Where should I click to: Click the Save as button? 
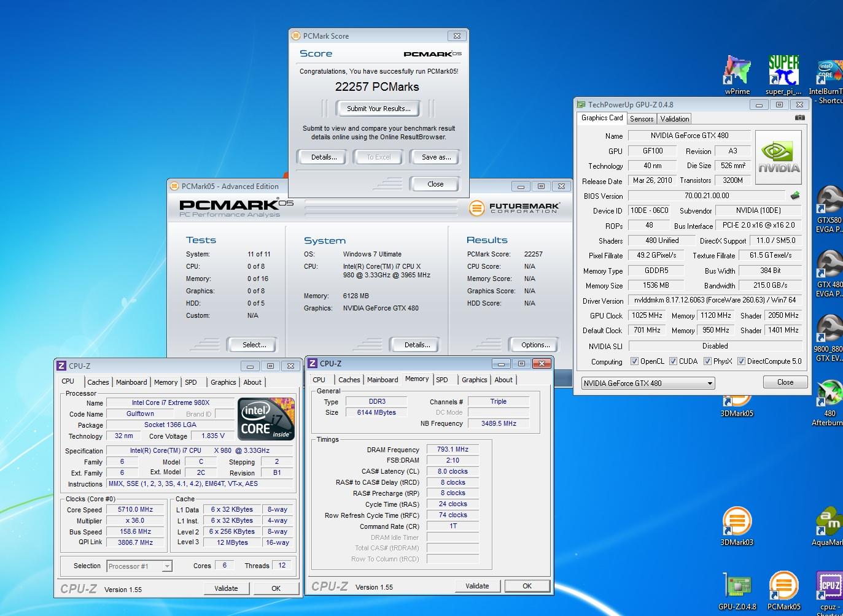tap(436, 157)
